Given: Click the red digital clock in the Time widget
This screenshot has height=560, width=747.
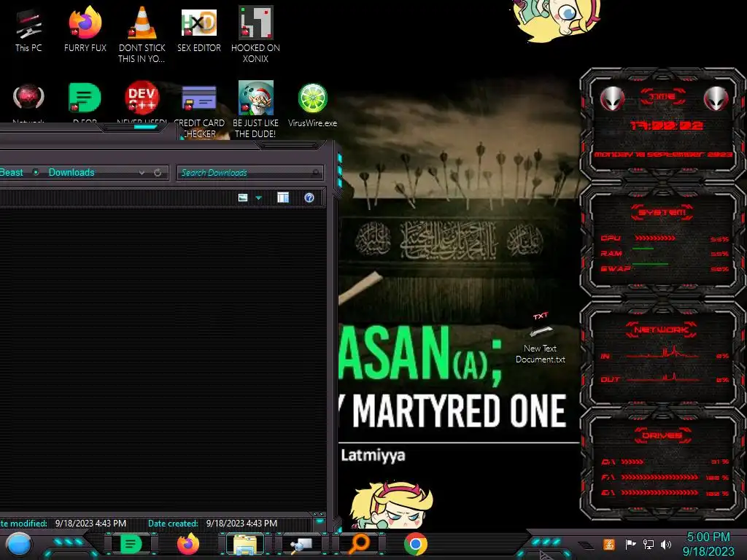Looking at the screenshot, I should click(x=667, y=125).
